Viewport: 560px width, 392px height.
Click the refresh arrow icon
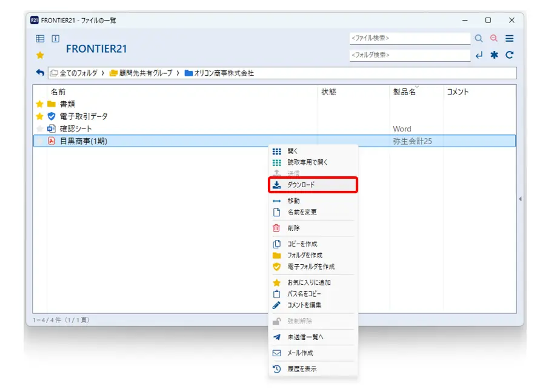[x=510, y=55]
